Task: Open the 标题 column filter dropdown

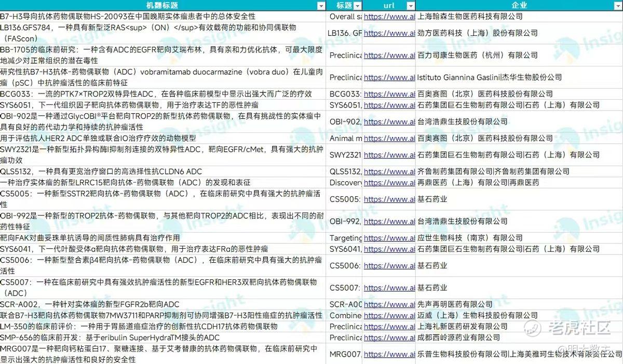Action: (357, 6)
